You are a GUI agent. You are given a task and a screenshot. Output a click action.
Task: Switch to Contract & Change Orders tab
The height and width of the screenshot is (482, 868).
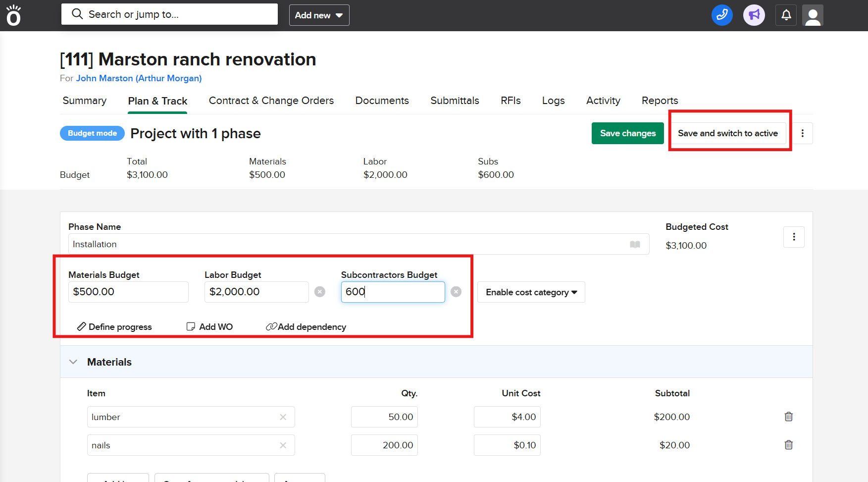point(271,101)
